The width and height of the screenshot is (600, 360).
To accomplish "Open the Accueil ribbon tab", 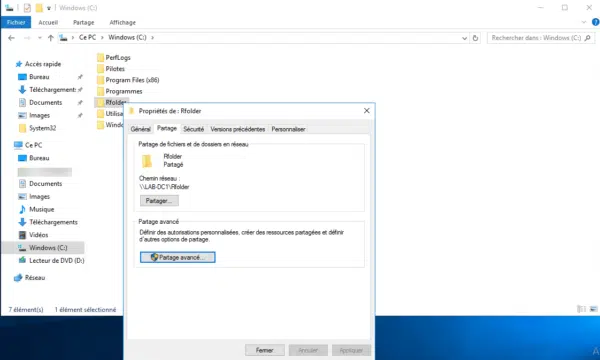I will tap(48, 23).
